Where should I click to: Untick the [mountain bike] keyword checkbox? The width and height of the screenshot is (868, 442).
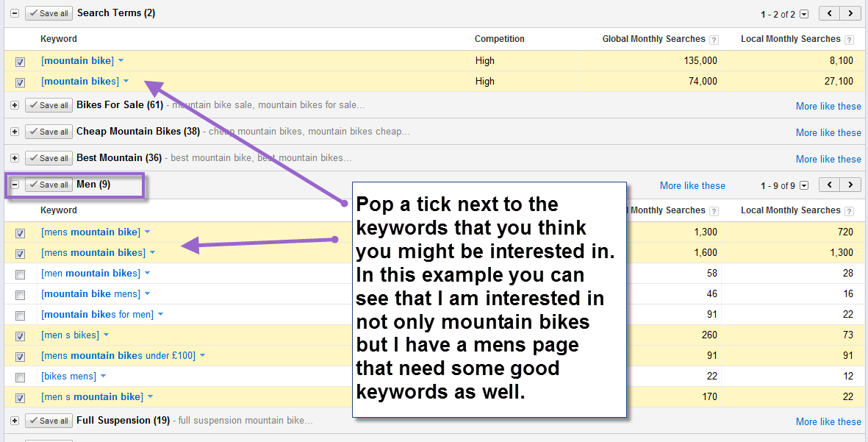click(x=21, y=62)
